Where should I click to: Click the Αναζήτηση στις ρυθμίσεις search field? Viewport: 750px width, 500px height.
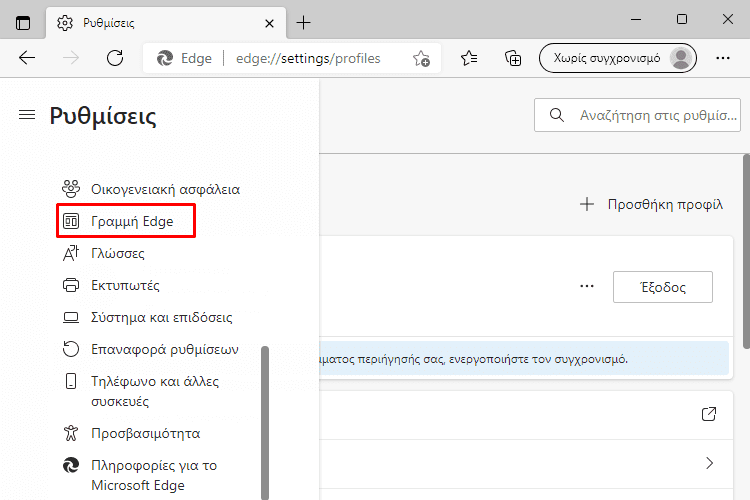pos(637,115)
